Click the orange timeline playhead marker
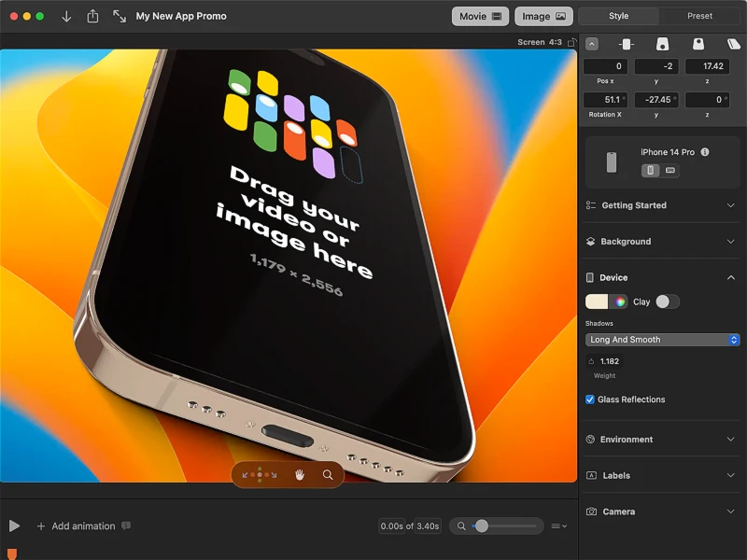Screen dimensions: 747x560 pos(12,553)
